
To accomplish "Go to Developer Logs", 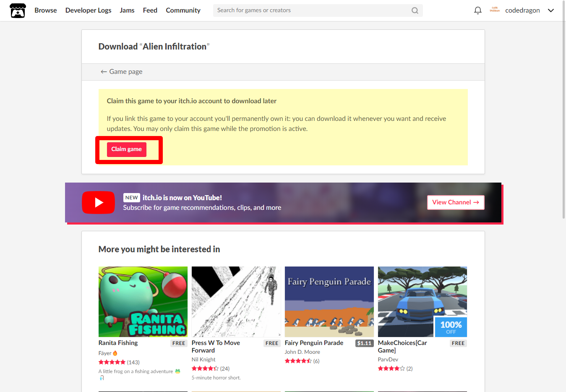I will tap(88, 10).
